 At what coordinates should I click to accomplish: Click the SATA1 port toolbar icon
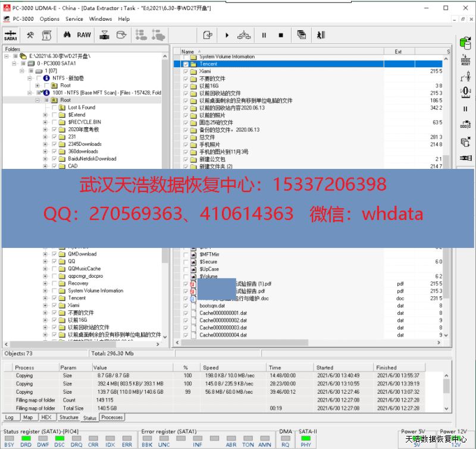(x=11, y=35)
